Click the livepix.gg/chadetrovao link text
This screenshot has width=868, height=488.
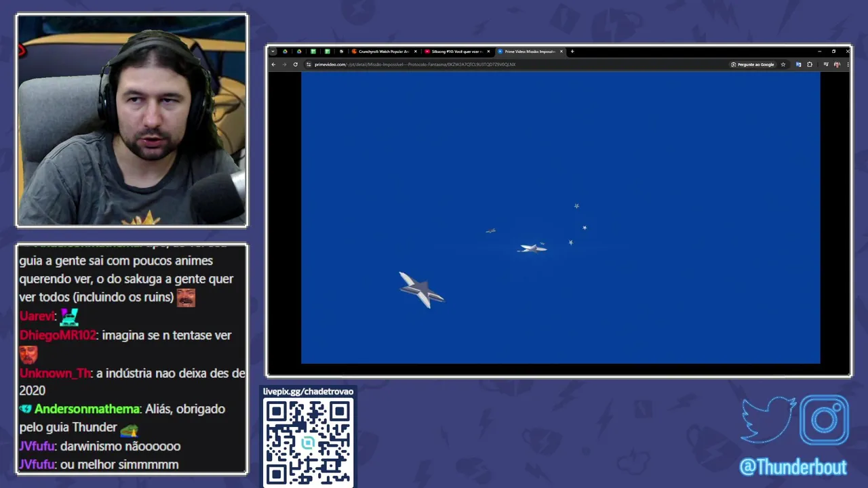308,391
